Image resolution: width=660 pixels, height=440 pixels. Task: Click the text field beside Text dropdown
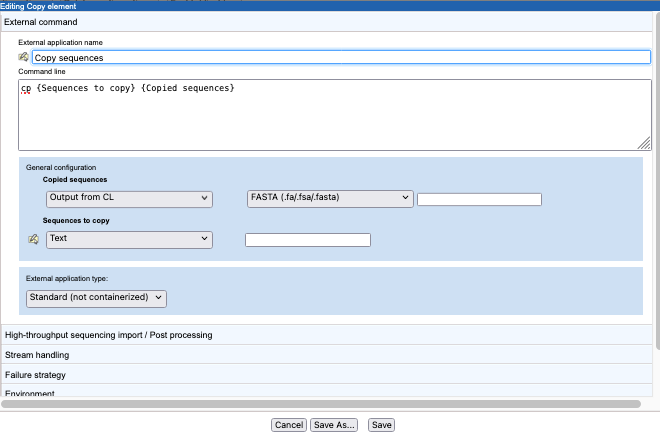point(308,240)
